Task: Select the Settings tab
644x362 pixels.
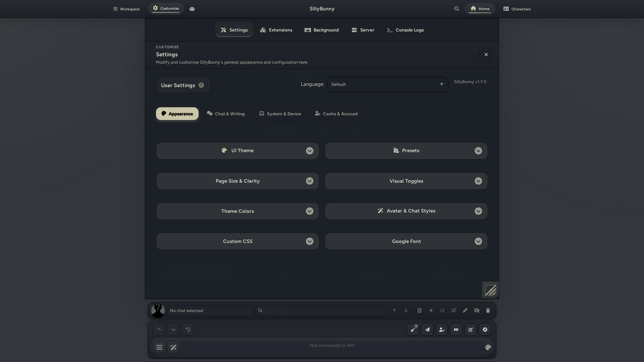Action: point(234,30)
